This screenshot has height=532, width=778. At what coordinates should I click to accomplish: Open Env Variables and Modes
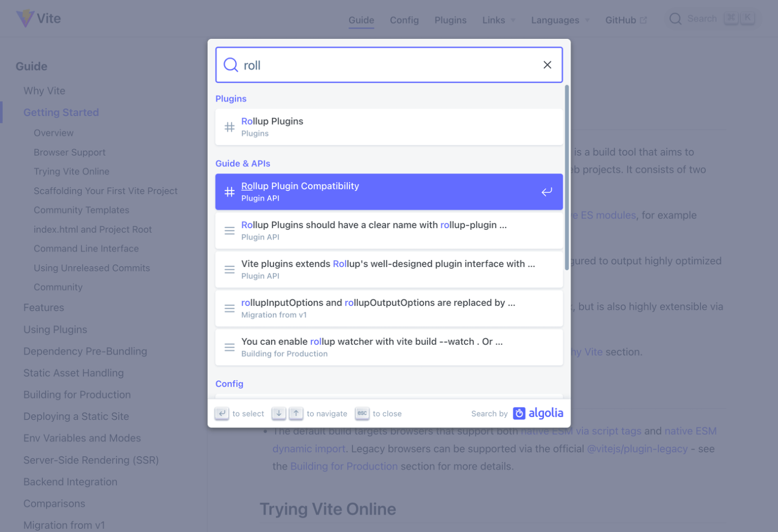pyautogui.click(x=82, y=438)
